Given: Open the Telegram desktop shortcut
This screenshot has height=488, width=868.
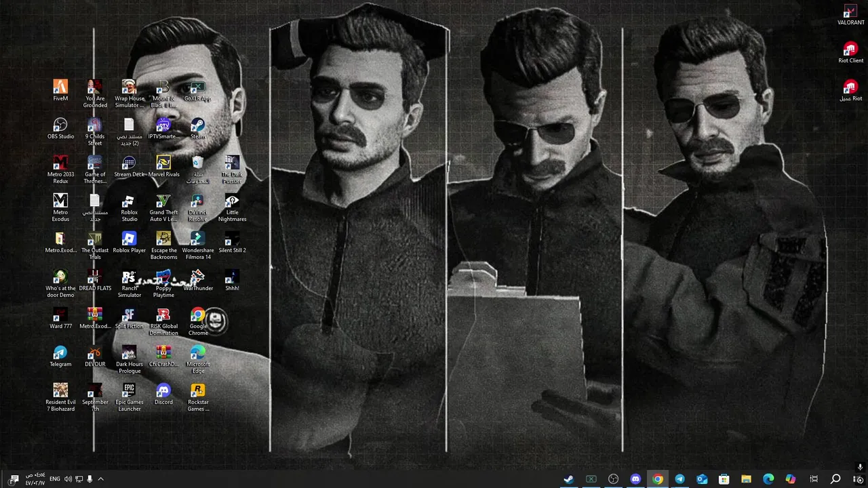Looking at the screenshot, I should [60, 356].
